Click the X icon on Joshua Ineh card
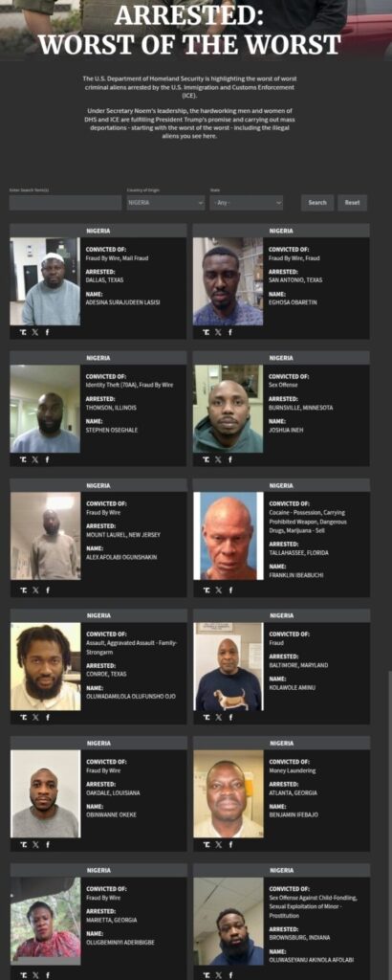This screenshot has height=980, width=392. click(218, 459)
